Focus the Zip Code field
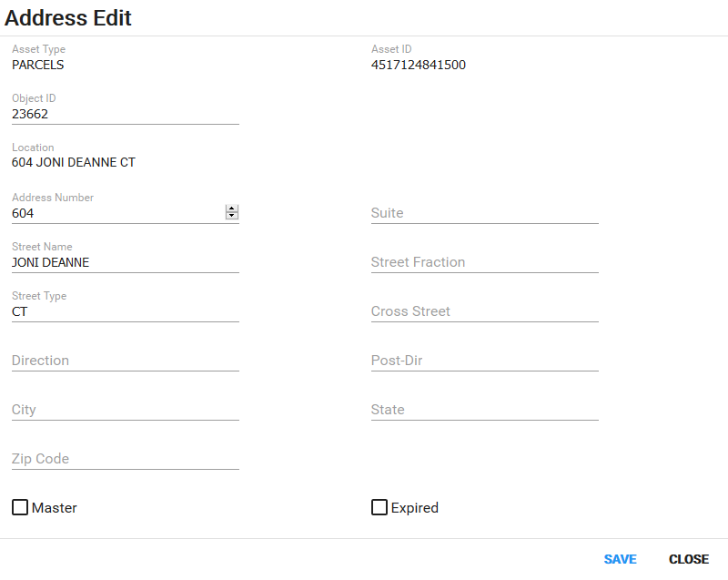 point(125,459)
